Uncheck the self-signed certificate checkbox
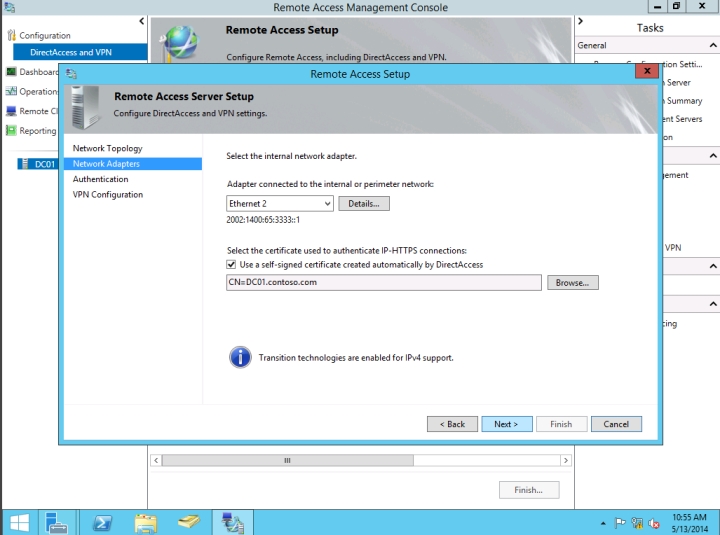Image resolution: width=720 pixels, height=535 pixels. tap(232, 265)
